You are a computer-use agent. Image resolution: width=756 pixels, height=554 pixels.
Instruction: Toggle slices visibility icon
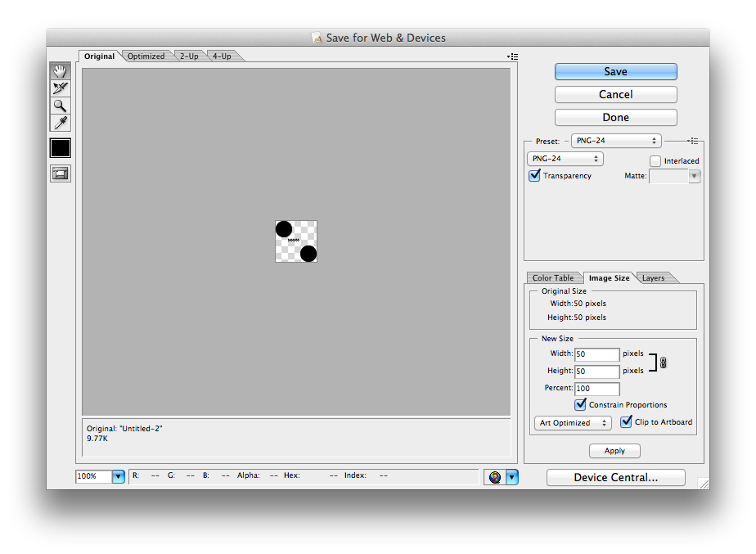60,173
